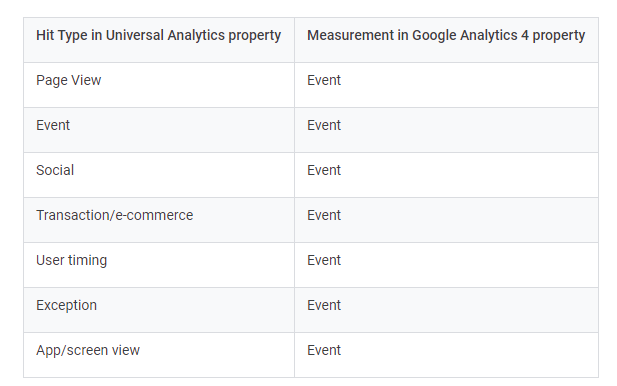Click the 'Hit Type in Universal Analytics property' header
The height and width of the screenshot is (386, 617).
[159, 40]
